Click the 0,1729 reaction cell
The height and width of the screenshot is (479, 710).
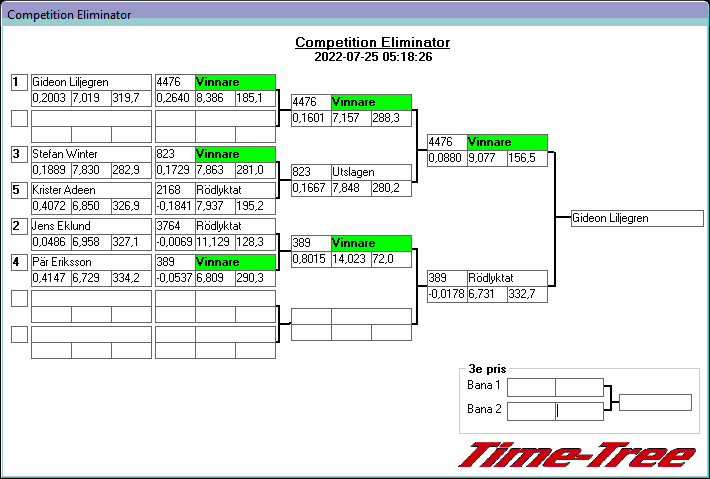[x=175, y=170]
